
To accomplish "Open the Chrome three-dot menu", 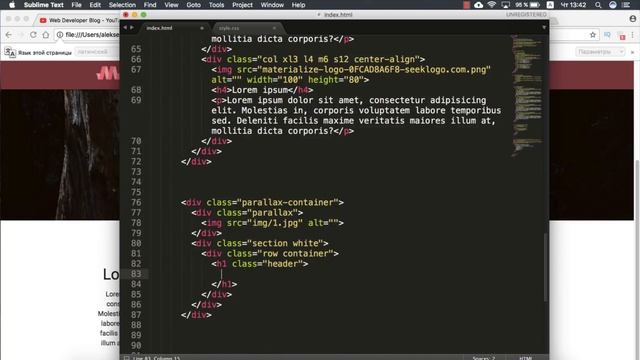I will 633,35.
